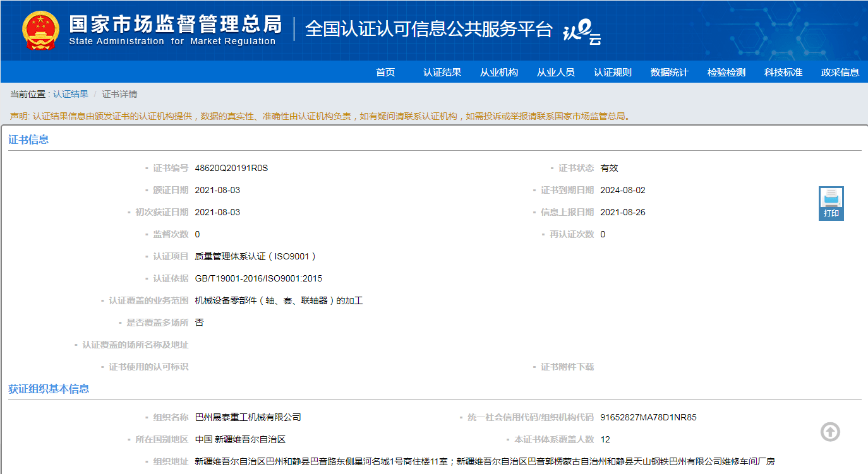The image size is (868, 474).
Task: Click the certificate number 48620Q20191R0S
Action: point(231,168)
